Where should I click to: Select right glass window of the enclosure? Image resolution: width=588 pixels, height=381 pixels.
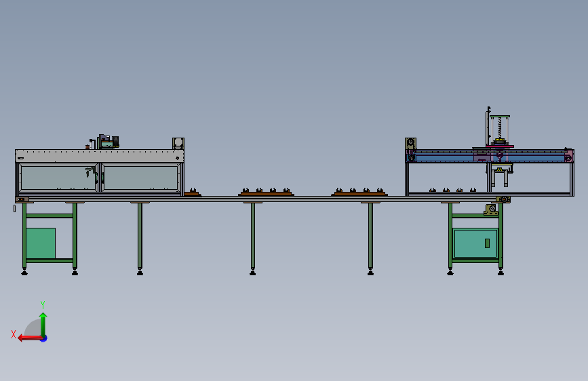[141, 178]
